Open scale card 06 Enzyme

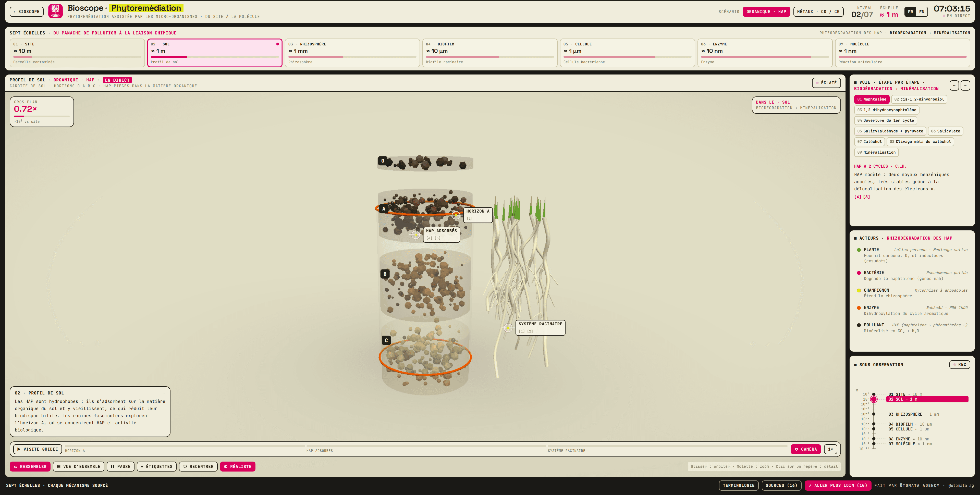click(x=765, y=53)
